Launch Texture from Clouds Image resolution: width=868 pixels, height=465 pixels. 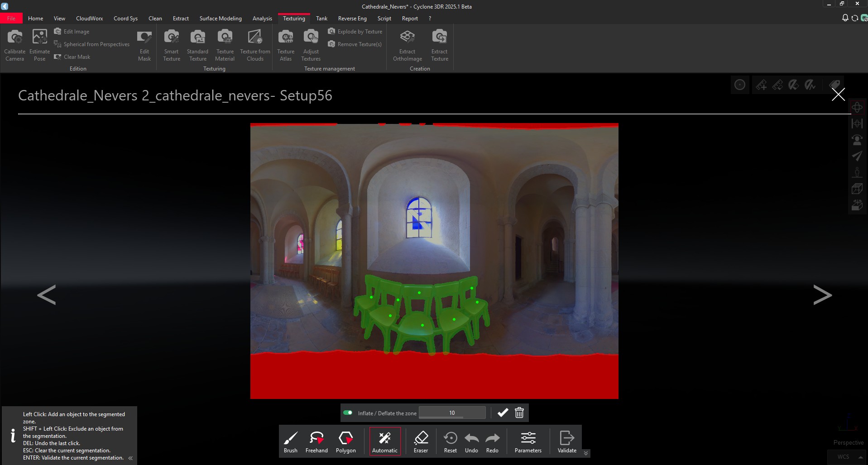click(x=255, y=44)
